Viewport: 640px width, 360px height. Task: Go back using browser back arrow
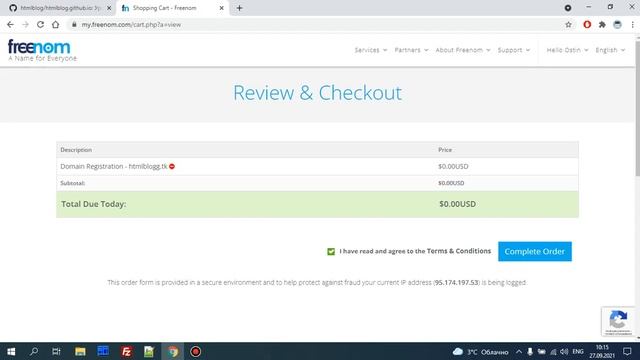tap(10, 24)
